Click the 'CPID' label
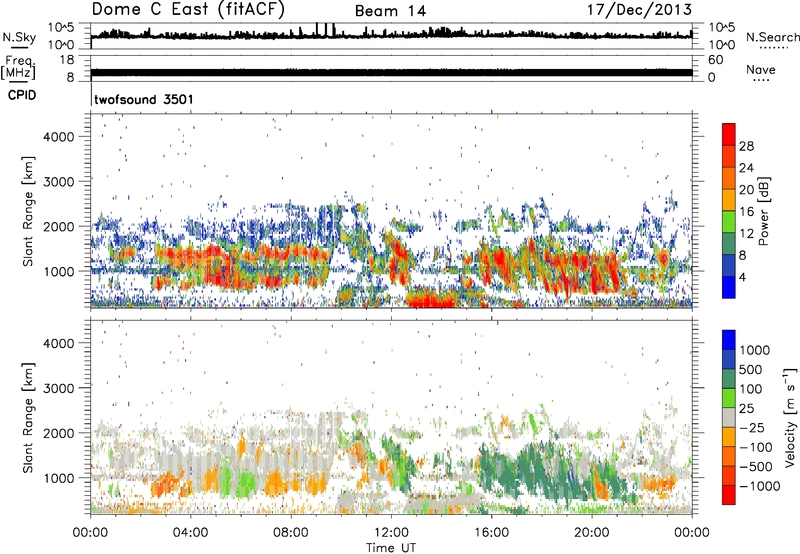 [x=22, y=95]
